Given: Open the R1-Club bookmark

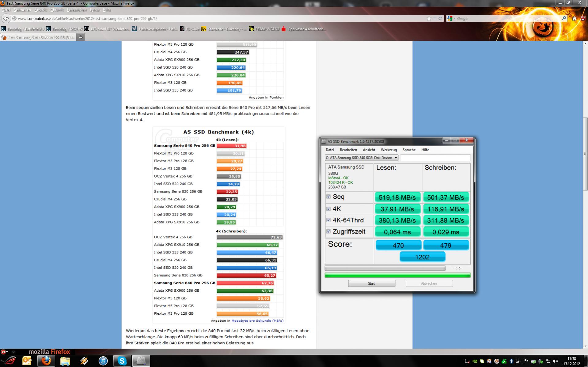Looking at the screenshot, I should click(190, 29).
